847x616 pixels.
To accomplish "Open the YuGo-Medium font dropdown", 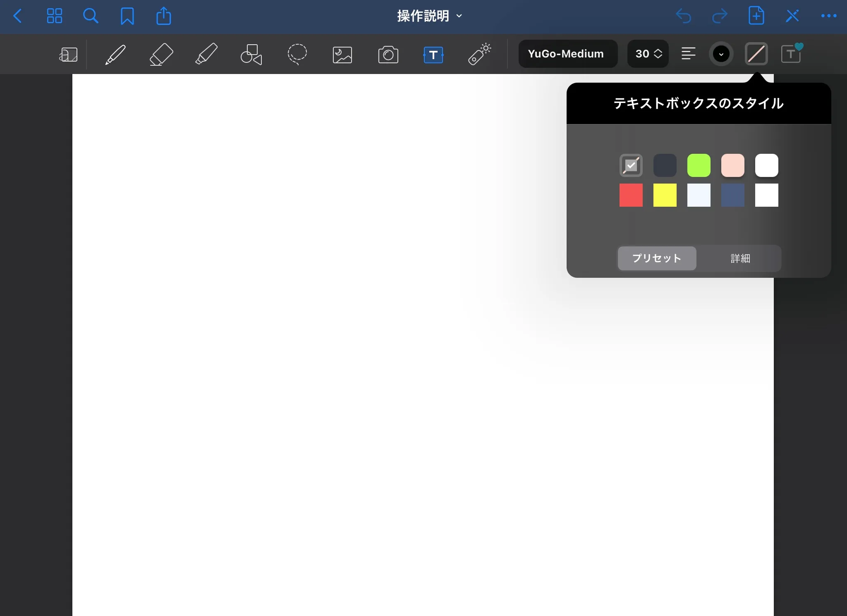I will [567, 54].
